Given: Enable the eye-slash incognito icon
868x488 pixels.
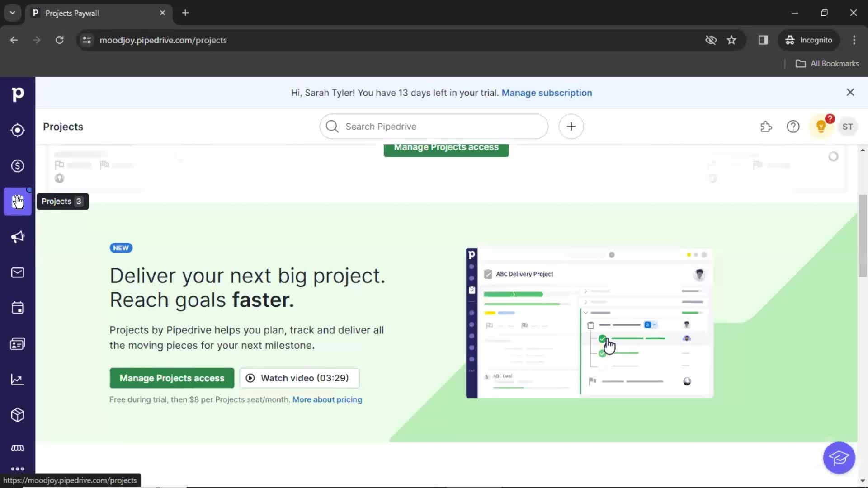Looking at the screenshot, I should (x=711, y=40).
